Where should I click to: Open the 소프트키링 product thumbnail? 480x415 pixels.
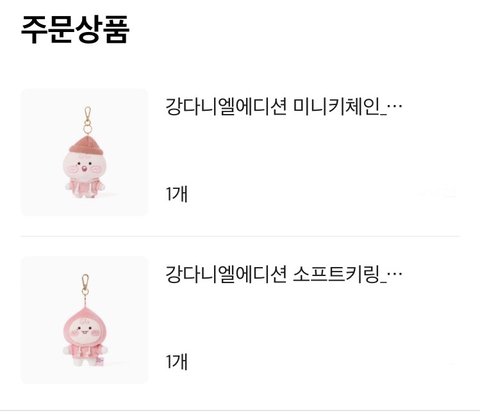pyautogui.click(x=84, y=320)
